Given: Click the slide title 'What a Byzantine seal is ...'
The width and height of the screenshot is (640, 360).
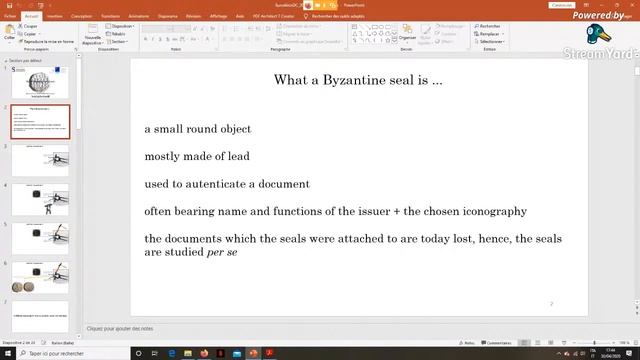Looking at the screenshot, I should click(358, 80).
